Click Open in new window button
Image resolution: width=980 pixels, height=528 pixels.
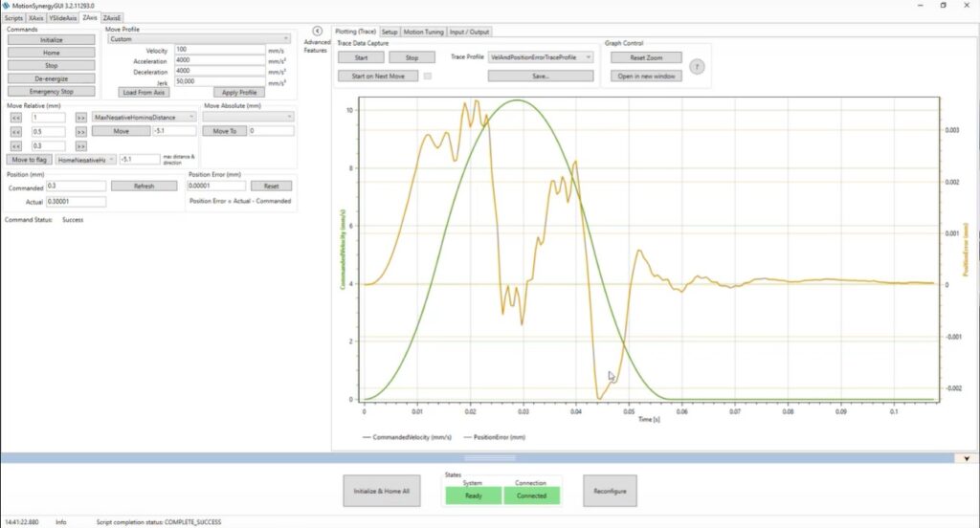pyautogui.click(x=646, y=77)
